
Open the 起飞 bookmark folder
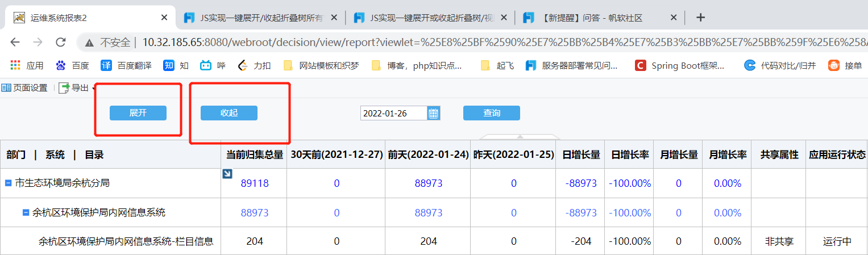point(497,65)
